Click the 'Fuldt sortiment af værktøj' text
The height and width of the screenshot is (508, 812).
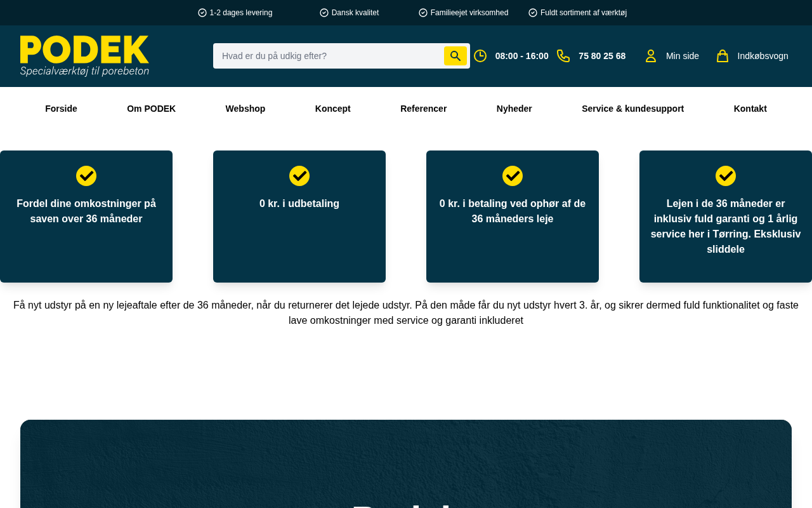[584, 13]
